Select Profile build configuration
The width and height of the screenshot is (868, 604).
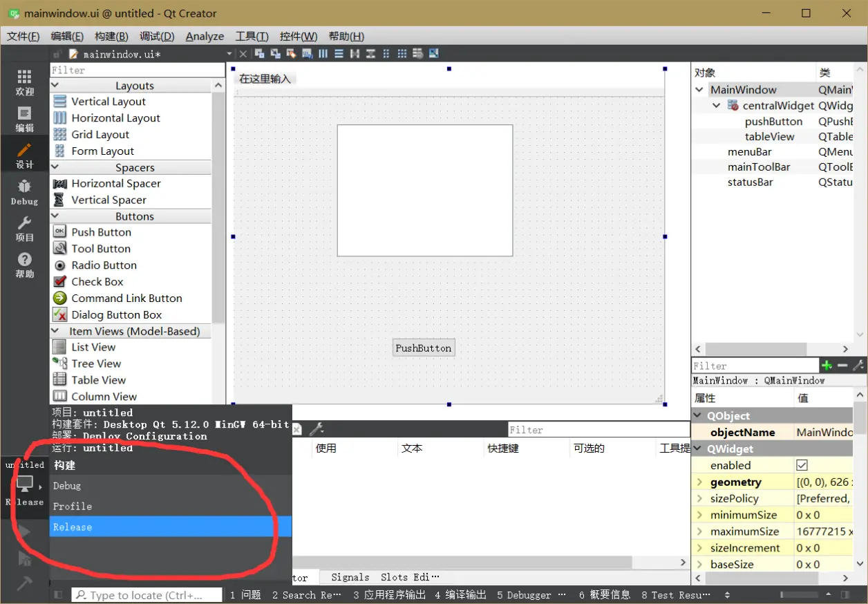(171, 506)
